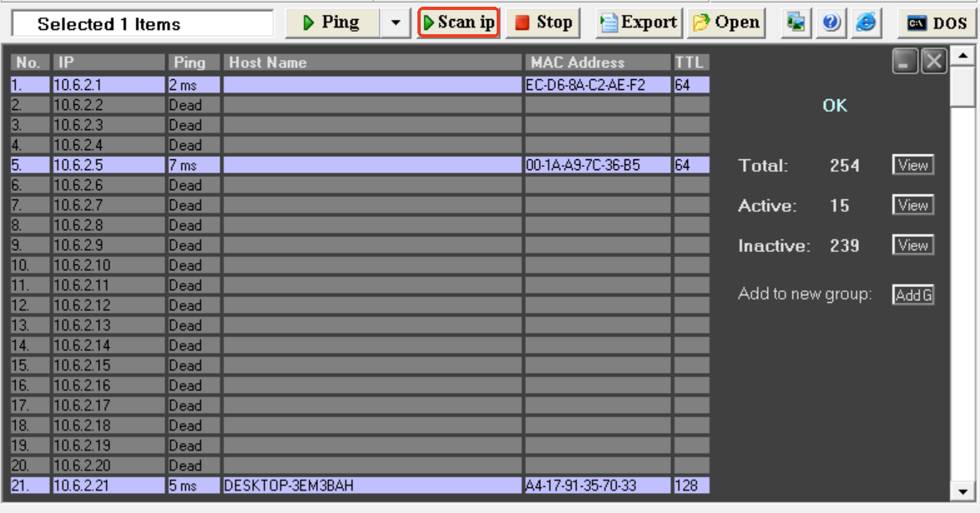Close the results summary panel

[x=933, y=61]
